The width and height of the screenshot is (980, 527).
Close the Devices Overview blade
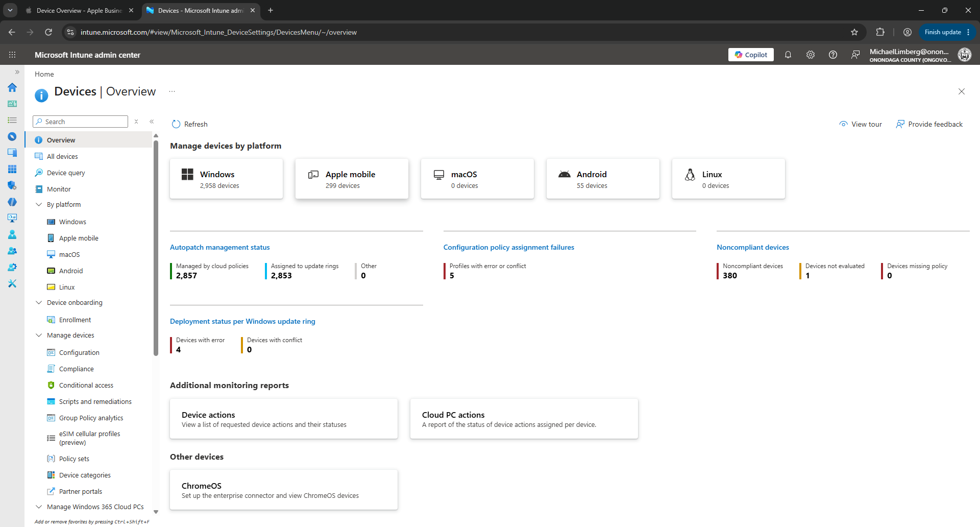pyautogui.click(x=962, y=91)
